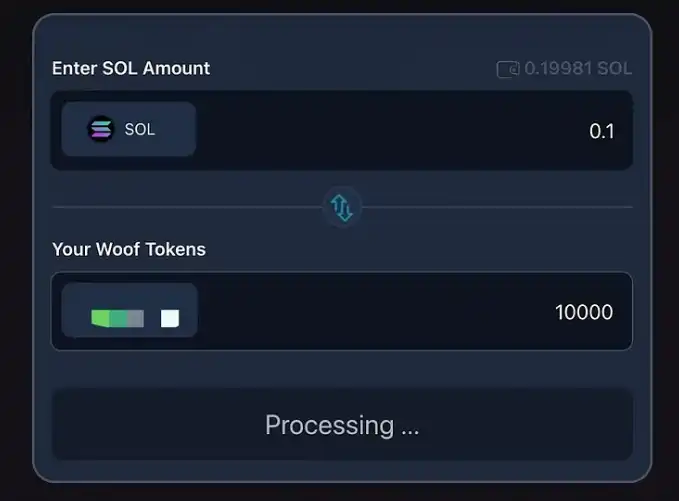
Task: Click the 10000 value in Woof field
Action: [584, 313]
